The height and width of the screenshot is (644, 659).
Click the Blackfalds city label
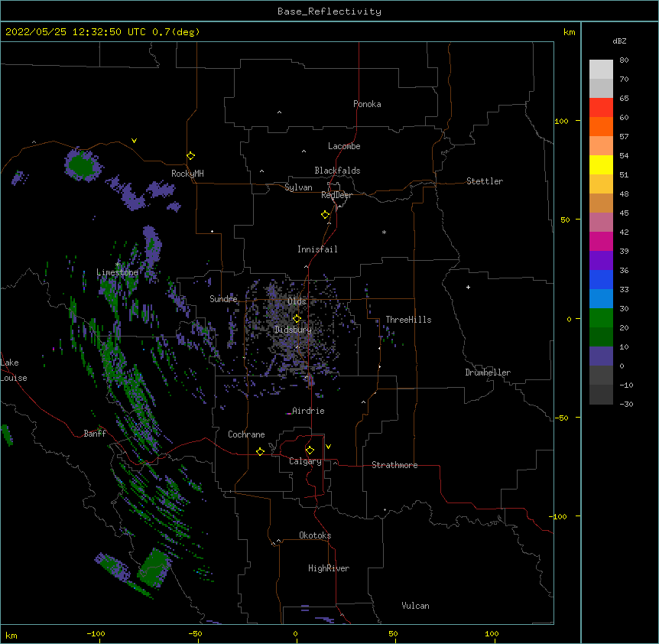pos(337,171)
